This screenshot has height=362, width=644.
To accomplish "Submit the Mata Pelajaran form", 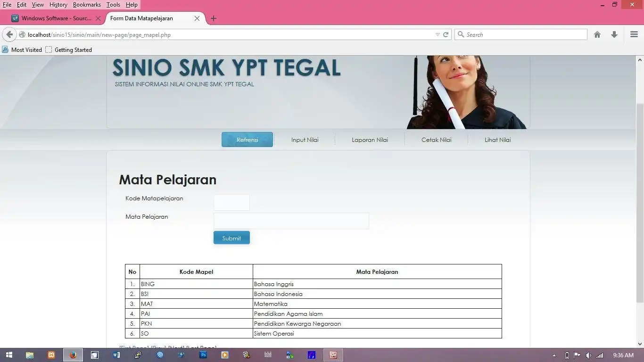I will [231, 238].
